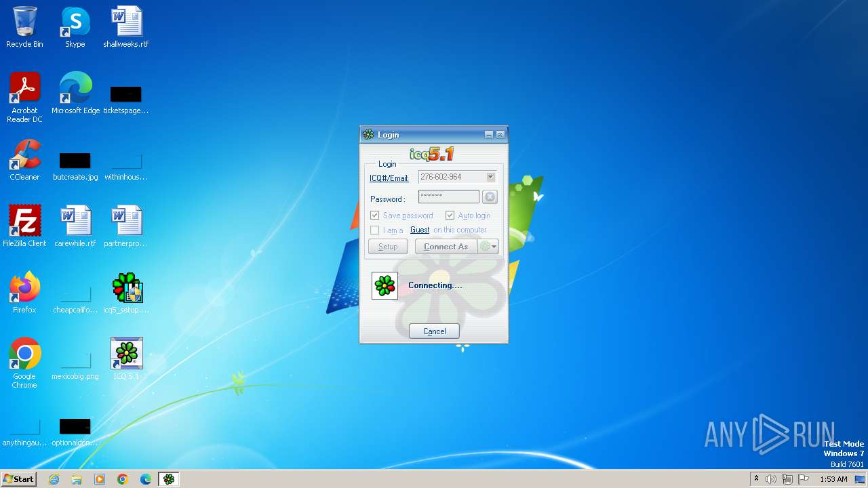Close the ICQ Login window
Screen dimensions: 868x488
pos(500,135)
